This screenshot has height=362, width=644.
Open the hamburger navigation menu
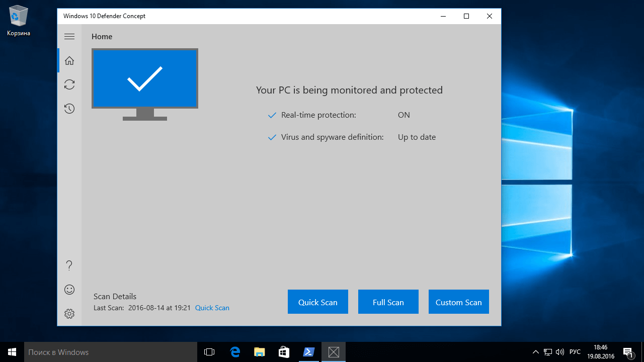tap(69, 36)
